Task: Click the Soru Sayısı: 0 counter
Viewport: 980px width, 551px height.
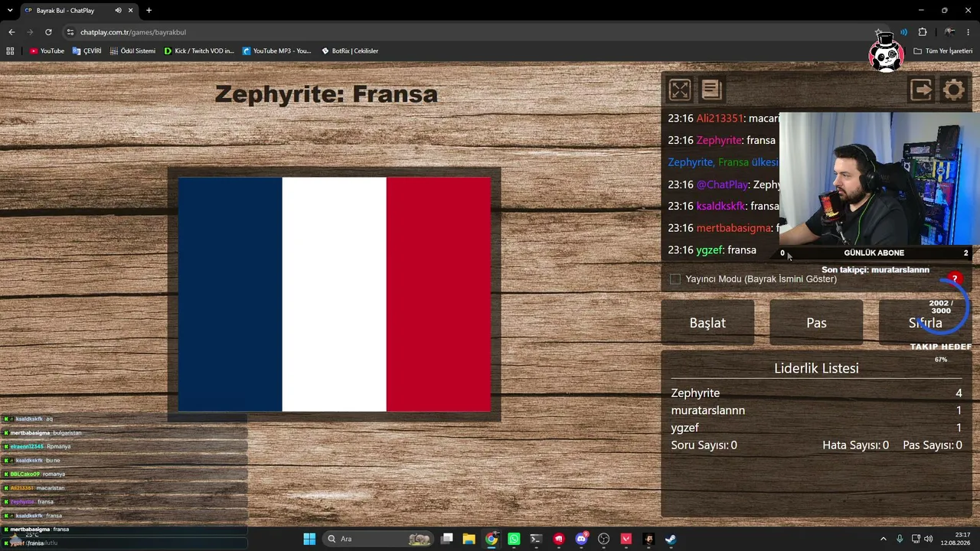Action: tap(704, 445)
